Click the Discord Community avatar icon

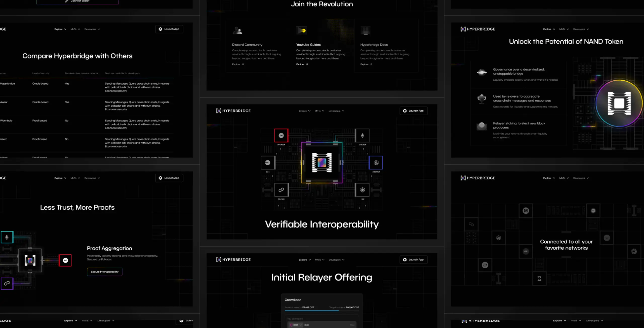pos(237,30)
